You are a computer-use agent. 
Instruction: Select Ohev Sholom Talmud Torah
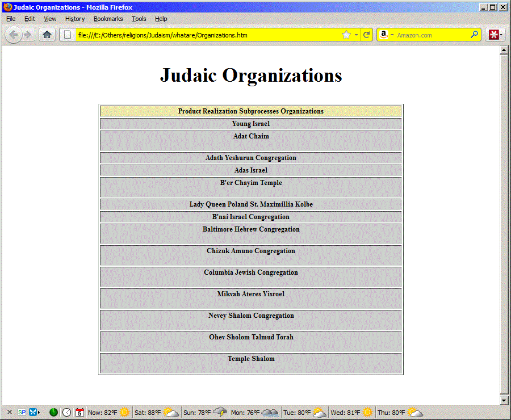(251, 342)
